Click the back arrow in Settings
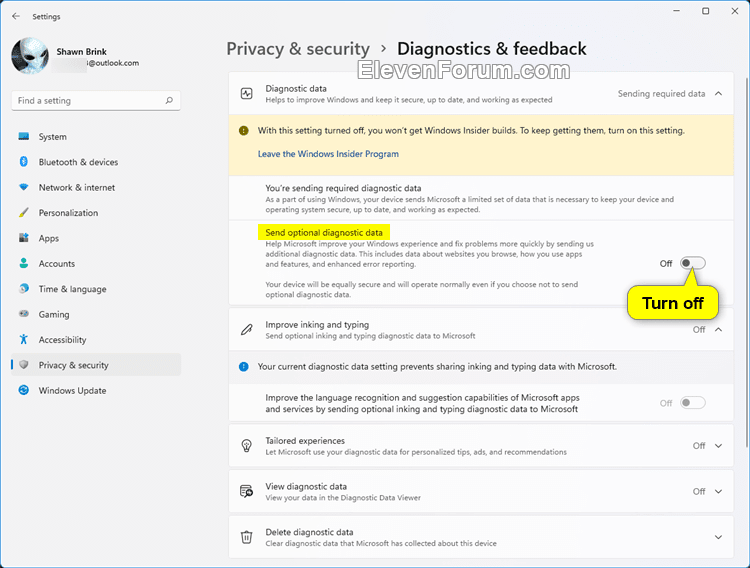The width and height of the screenshot is (750, 568). tap(16, 16)
